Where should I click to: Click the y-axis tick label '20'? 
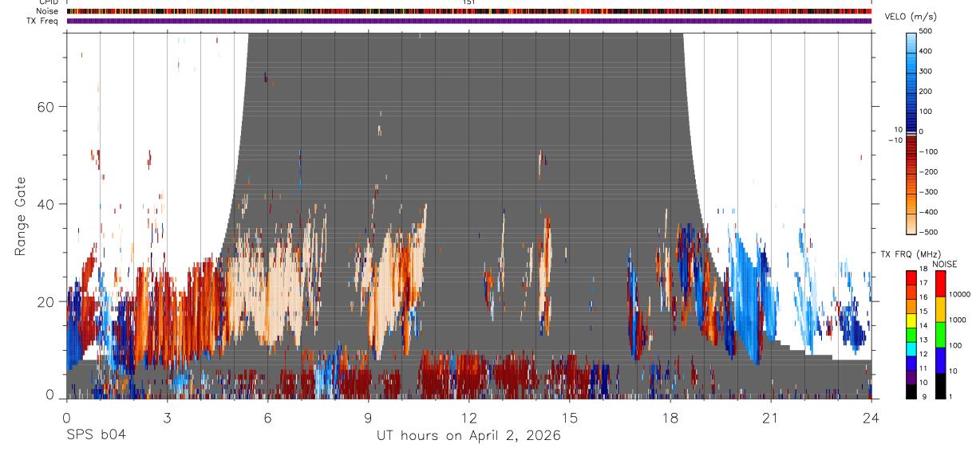click(47, 301)
